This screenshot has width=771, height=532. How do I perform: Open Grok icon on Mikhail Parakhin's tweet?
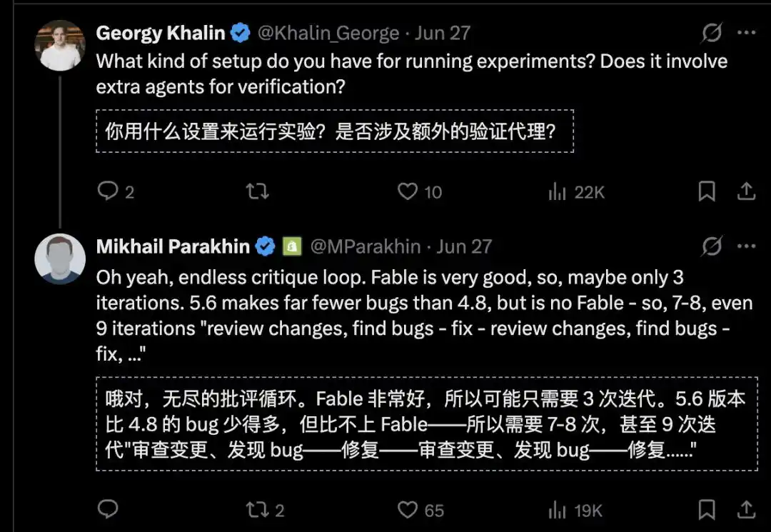coord(712,246)
